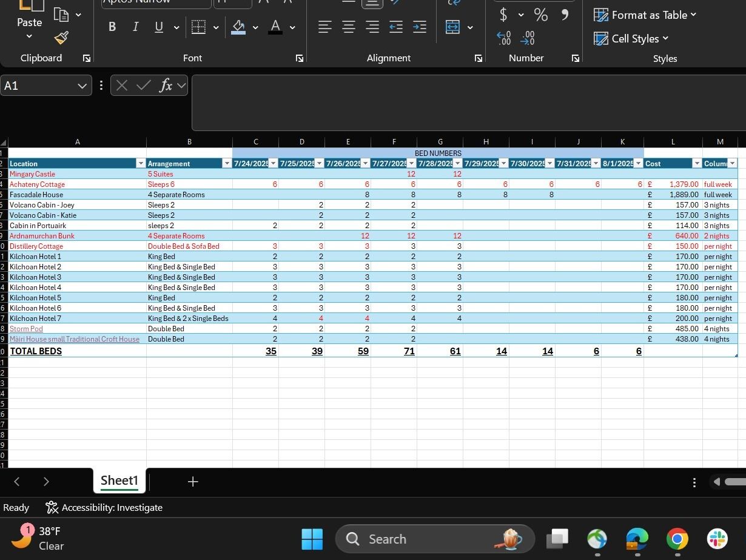Viewport: 746px width, 560px height.
Task: Open Google Chrome from taskbar
Action: coord(677,539)
